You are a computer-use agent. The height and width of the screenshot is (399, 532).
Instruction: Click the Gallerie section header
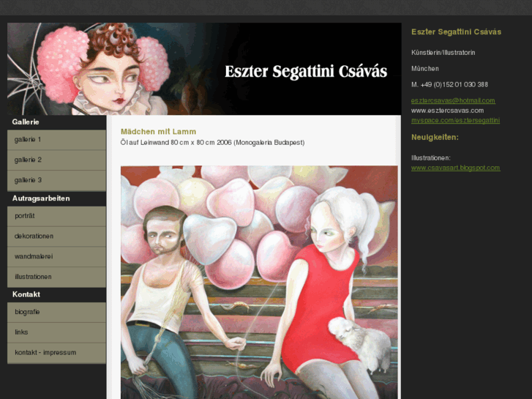coord(26,122)
